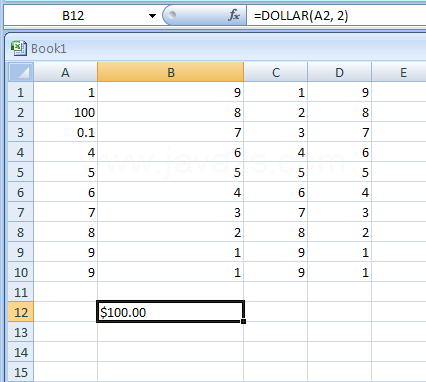426x382 pixels.
Task: Select cell A2 containing 100
Action: [66, 112]
